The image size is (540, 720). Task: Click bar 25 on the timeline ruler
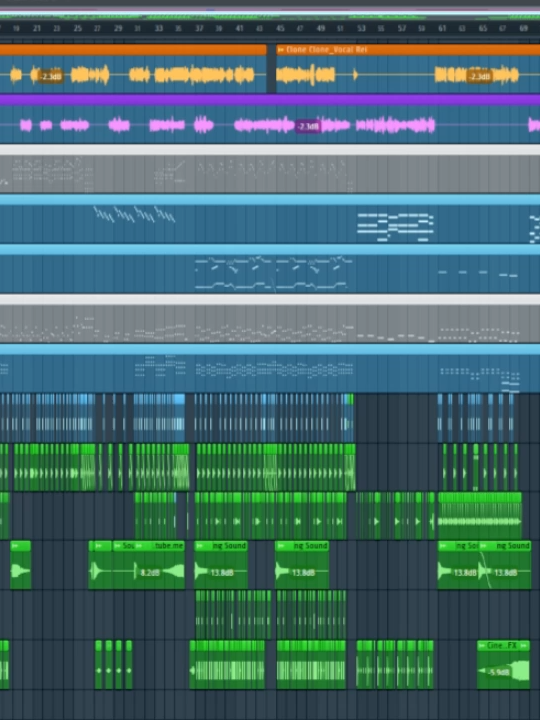(x=78, y=28)
